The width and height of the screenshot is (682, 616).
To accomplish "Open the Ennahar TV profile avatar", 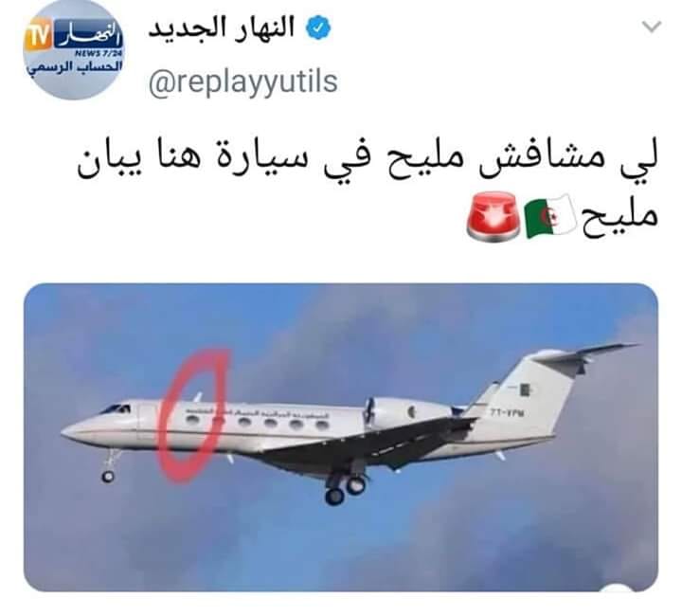I will coord(73,50).
